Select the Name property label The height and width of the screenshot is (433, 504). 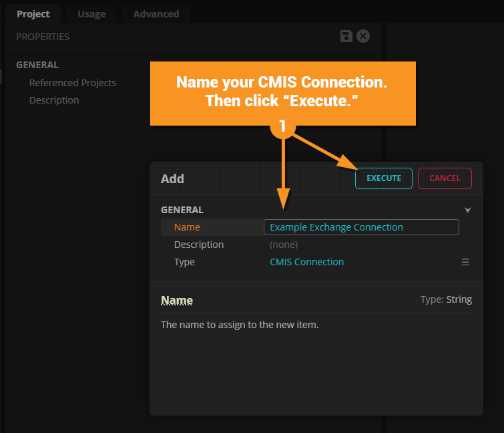[x=187, y=227]
